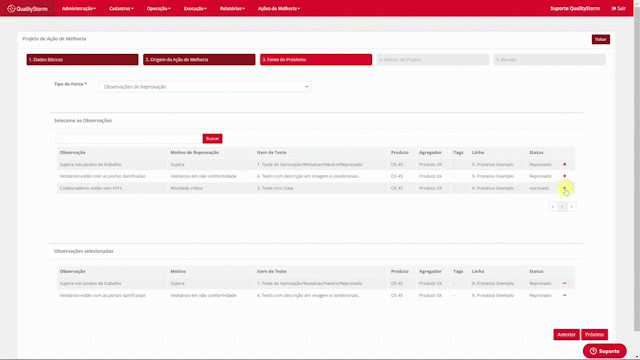Click the Voltar button
Image resolution: width=640 pixels, height=360 pixels.
pos(600,39)
